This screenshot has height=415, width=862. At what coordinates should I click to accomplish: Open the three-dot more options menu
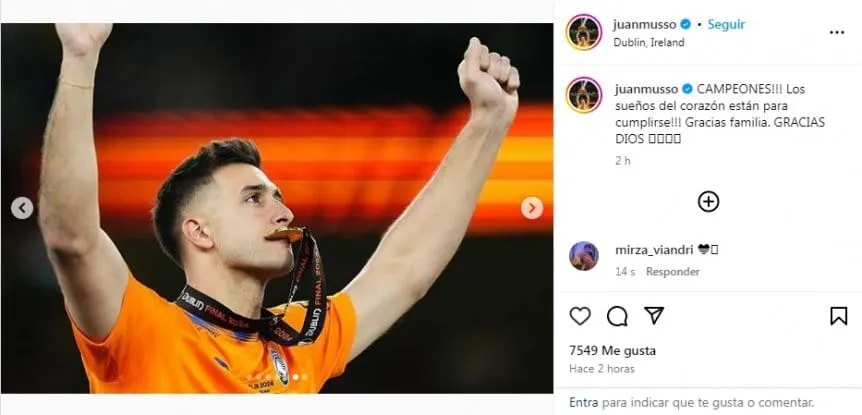tap(837, 32)
